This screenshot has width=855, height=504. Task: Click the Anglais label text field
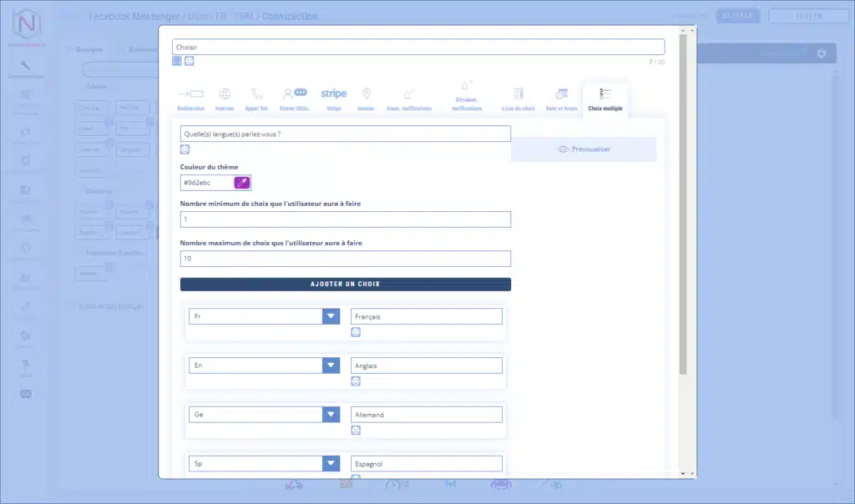pyautogui.click(x=427, y=365)
